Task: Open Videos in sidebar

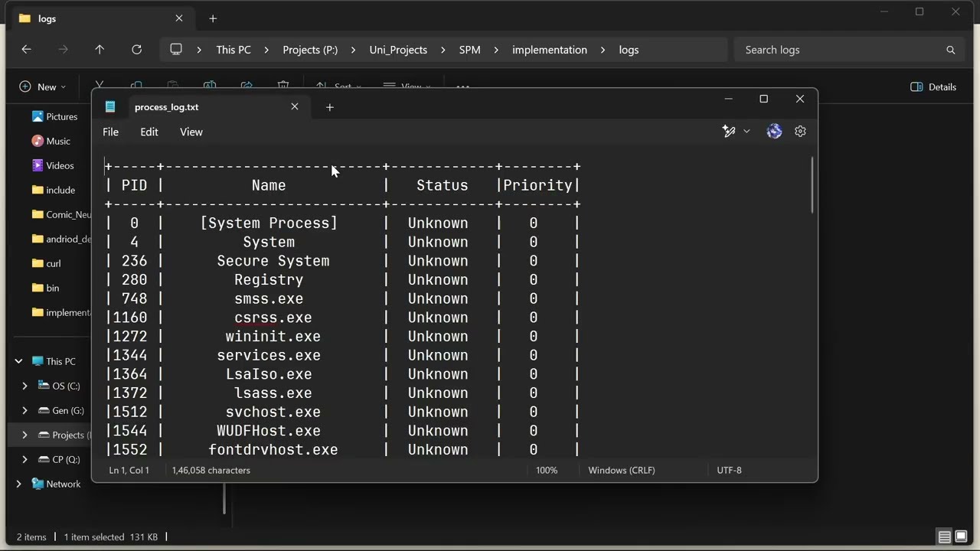Action: (x=53, y=165)
